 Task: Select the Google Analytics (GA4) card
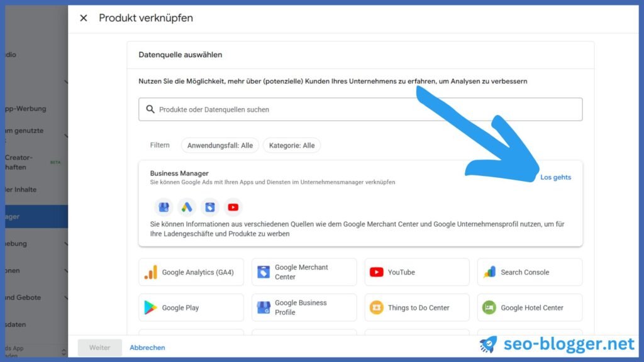coord(191,272)
